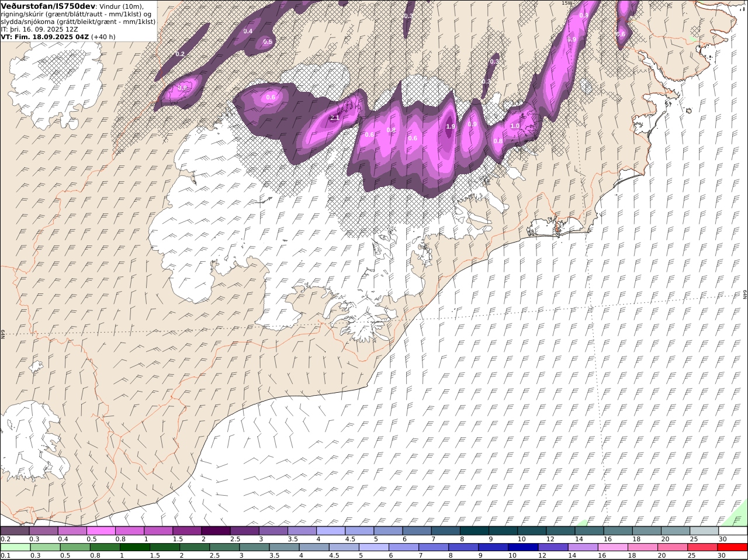
Task: Select the dark green 1–1.5 swatch in the lower legend
Action: pyautogui.click(x=136, y=548)
